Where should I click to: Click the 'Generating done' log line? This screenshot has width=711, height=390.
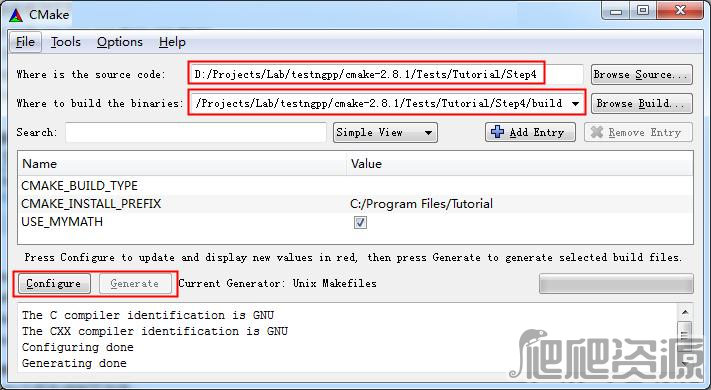(x=74, y=363)
